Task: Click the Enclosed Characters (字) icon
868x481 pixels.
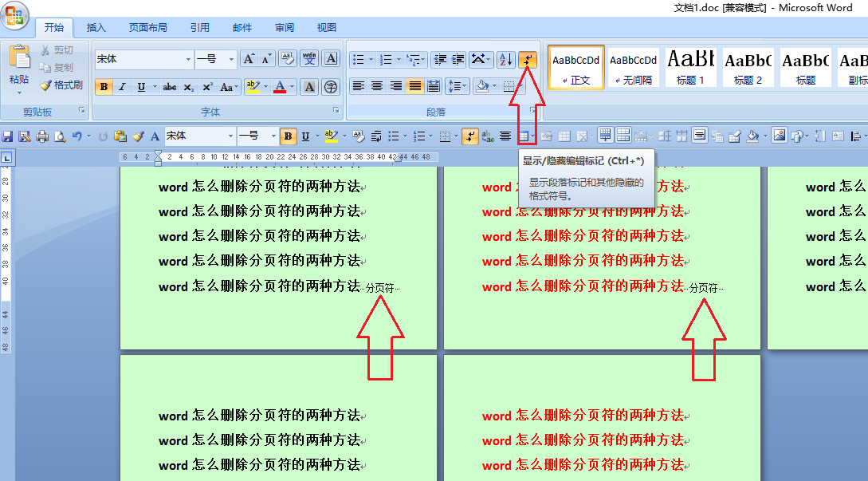Action: 331,87
